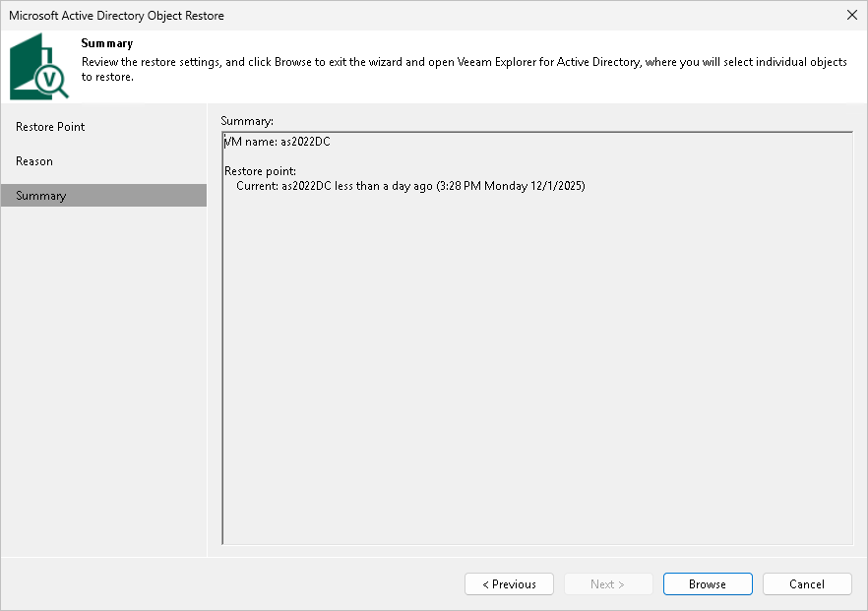
Task: Click the Previous button
Action: (509, 583)
